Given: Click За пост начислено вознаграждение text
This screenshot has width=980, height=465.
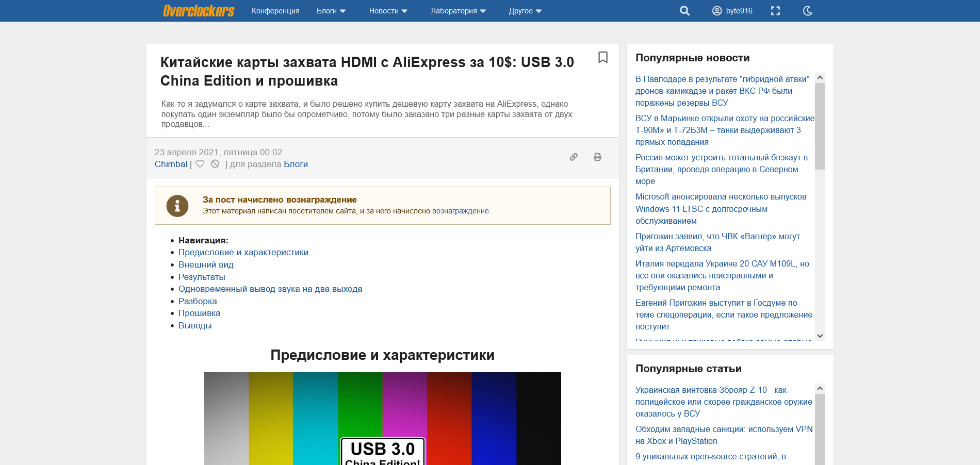Looking at the screenshot, I should pyautogui.click(x=280, y=200).
